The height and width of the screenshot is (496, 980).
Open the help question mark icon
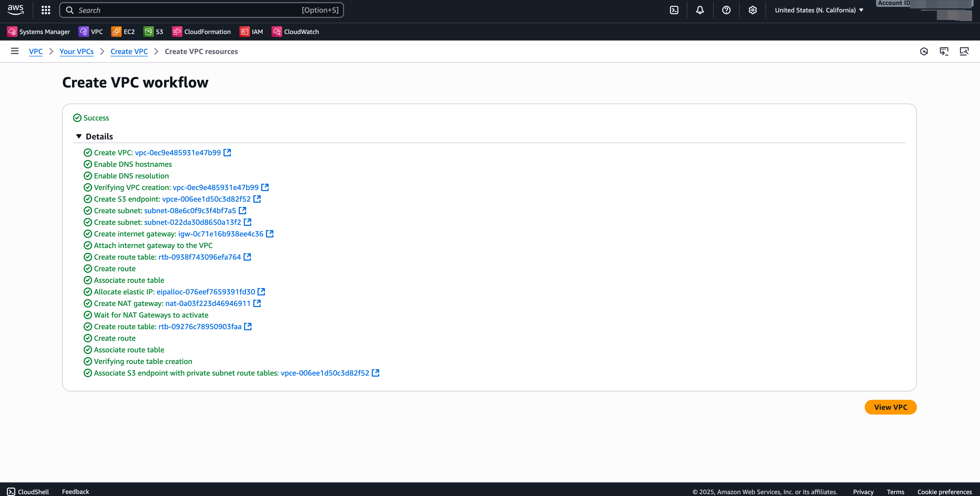click(x=726, y=10)
